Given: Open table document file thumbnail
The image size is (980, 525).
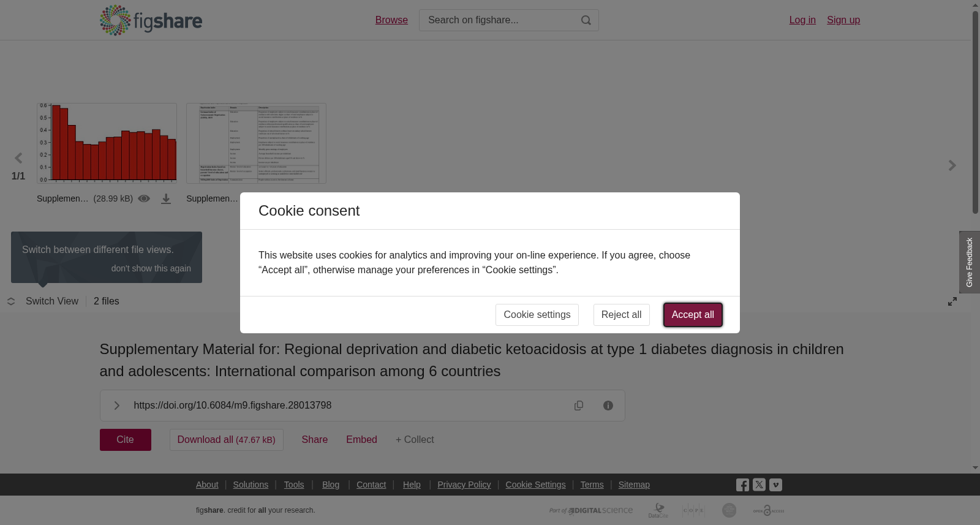Looking at the screenshot, I should pyautogui.click(x=256, y=143).
